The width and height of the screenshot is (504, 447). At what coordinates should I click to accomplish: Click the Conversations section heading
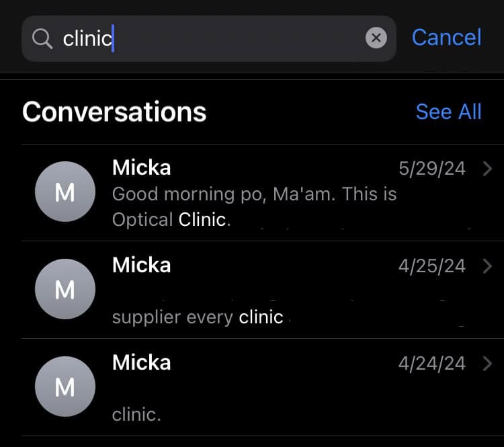pos(114,112)
